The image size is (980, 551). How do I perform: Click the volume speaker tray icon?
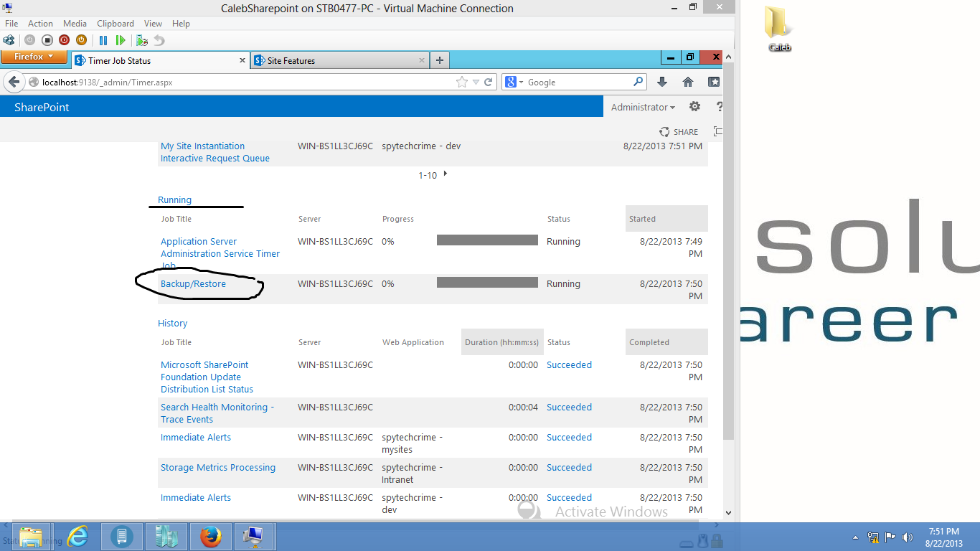[908, 537]
